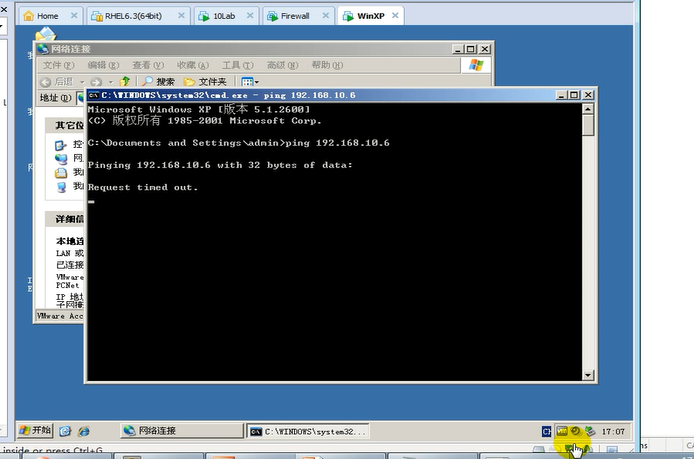Click the 17:07 taskbar clock

pos(613,432)
